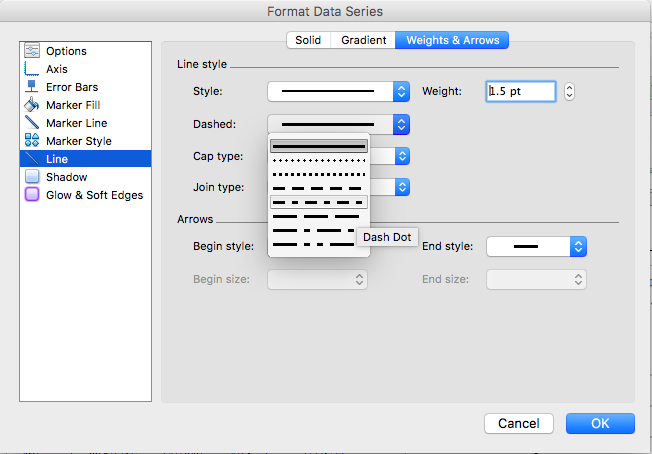Open Glow & Soft Edges settings

[x=94, y=195]
